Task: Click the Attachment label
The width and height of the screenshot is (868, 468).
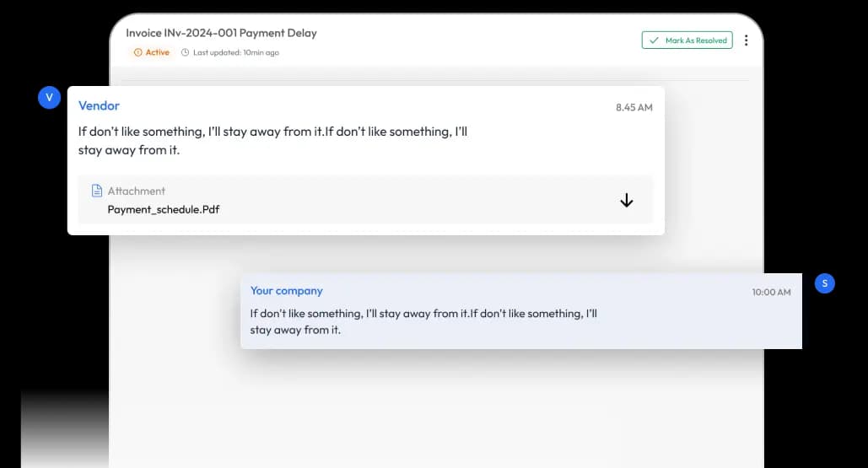Action: point(136,191)
